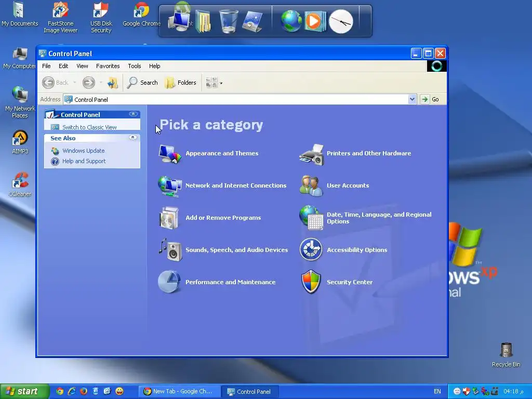Screen dimensions: 532x399
Task: Click the system tray clock showing 04:18
Action: click(x=513, y=392)
